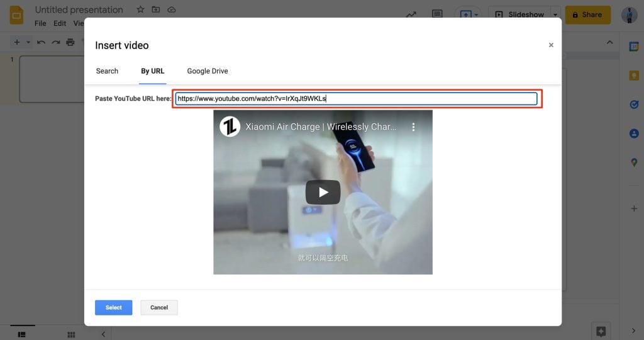Play the Xiaomi Air Charge video preview
Viewport: 644px width, 340px height.
click(323, 192)
